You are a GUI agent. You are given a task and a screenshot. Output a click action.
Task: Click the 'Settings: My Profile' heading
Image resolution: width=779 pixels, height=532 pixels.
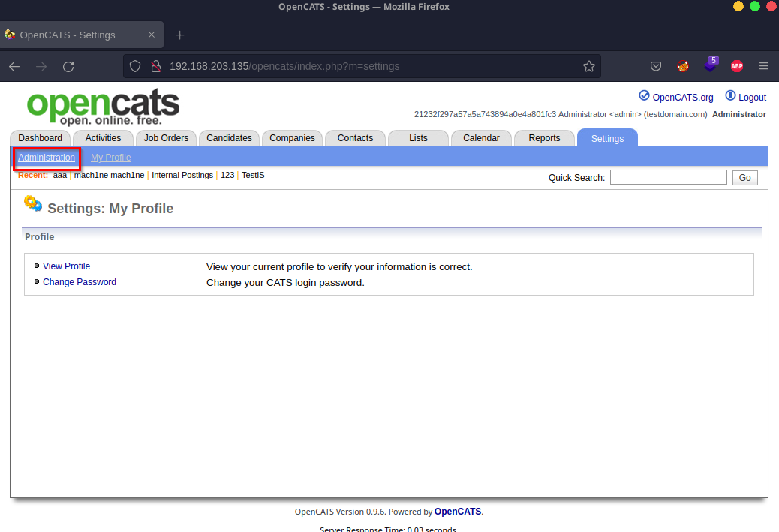[110, 209]
